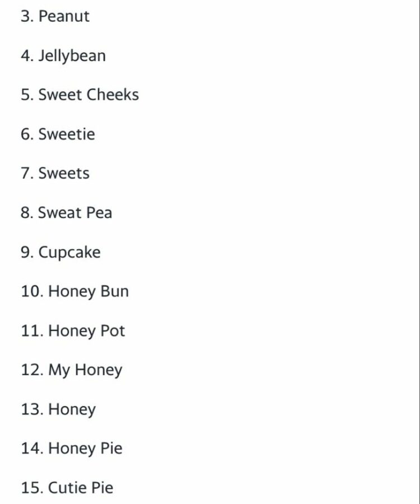Click the word Cheeks in item 5

(x=113, y=95)
